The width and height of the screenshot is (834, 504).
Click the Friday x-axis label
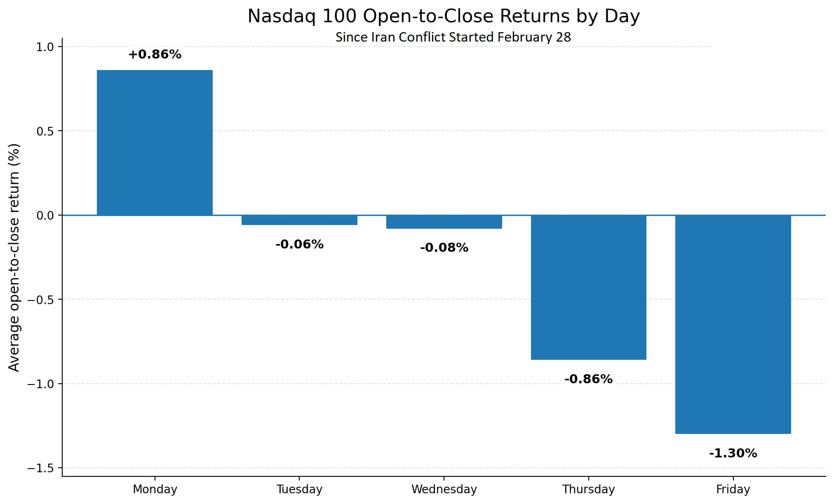coord(733,489)
